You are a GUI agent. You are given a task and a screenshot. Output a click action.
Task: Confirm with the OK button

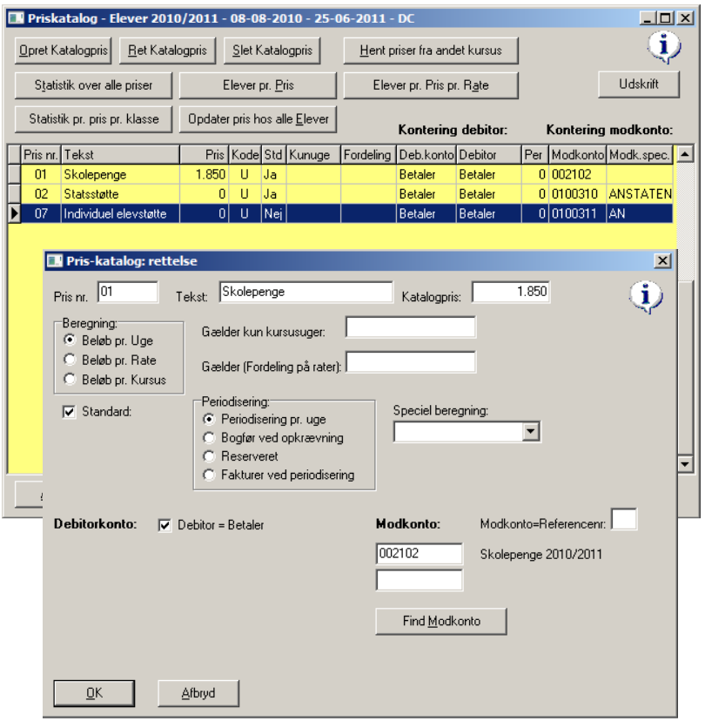click(x=94, y=693)
